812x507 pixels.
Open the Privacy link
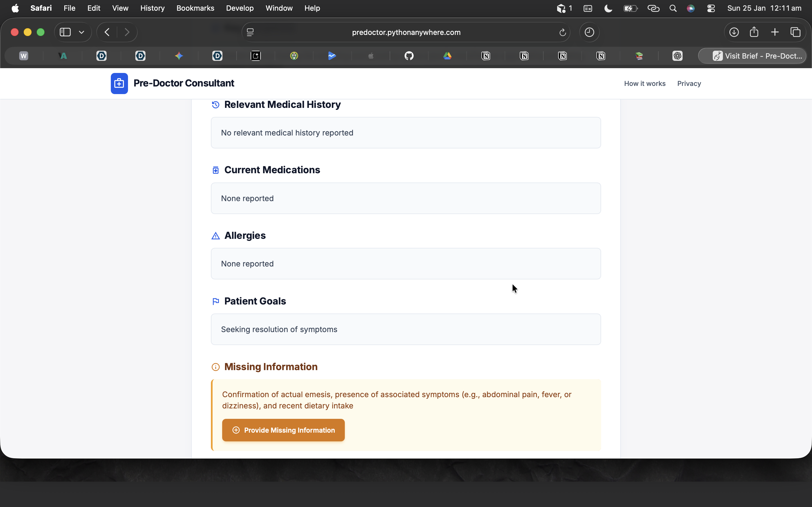pyautogui.click(x=689, y=83)
